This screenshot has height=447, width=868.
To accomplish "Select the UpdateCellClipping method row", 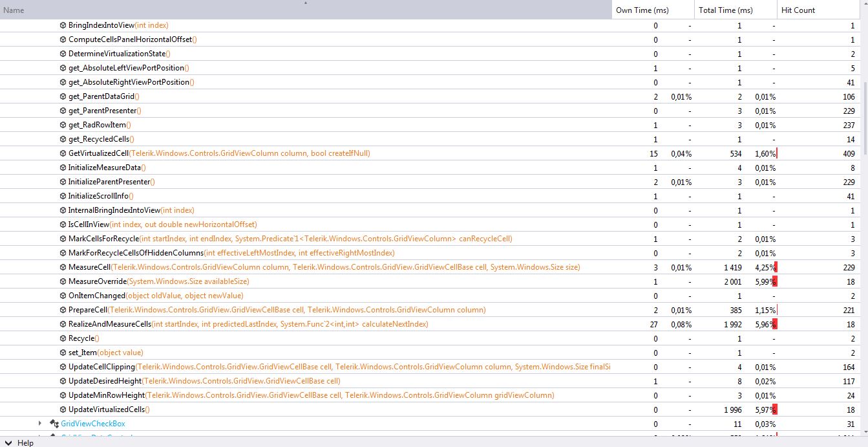I will pos(430,367).
